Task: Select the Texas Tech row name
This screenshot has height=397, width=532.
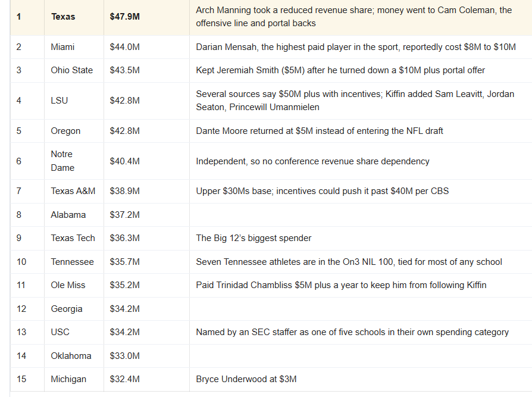Action: click(73, 238)
